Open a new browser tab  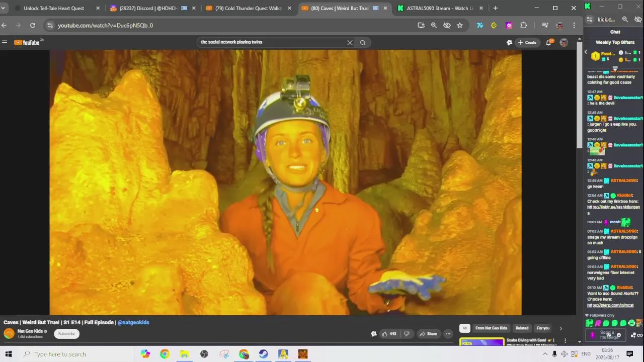496,8
